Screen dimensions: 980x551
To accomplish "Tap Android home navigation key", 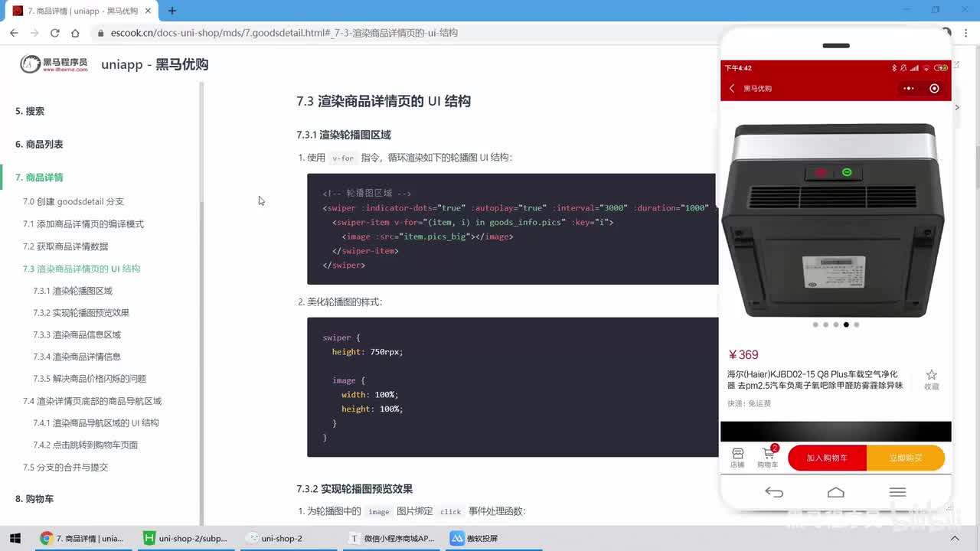I will [x=836, y=492].
